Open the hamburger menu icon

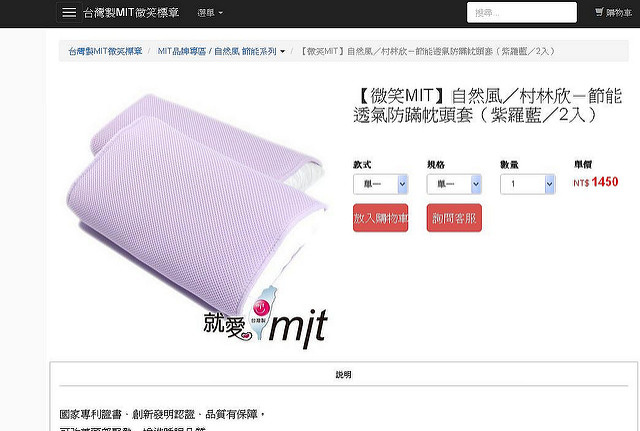pos(69,13)
